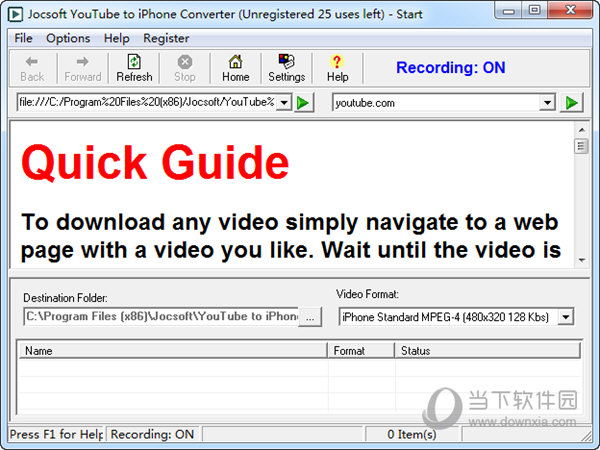
Task: Open the Register menu
Action: pos(166,38)
